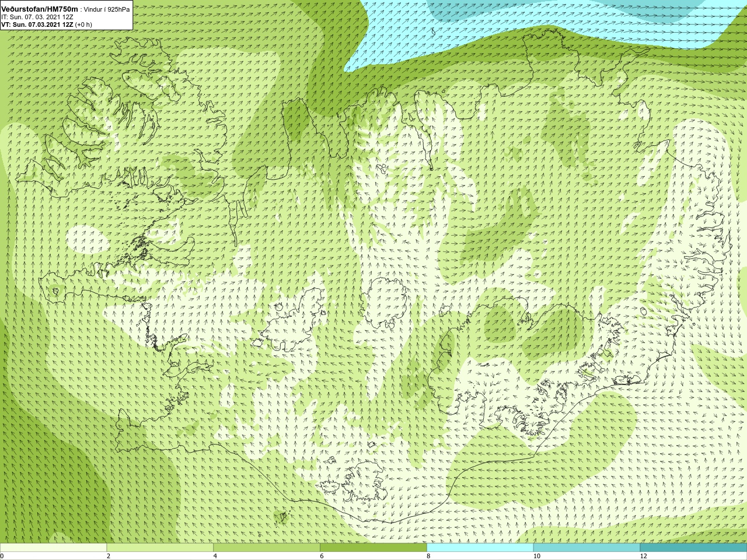The image size is (747, 560).
Task: Click the Veðurstofan/HM750m title text
Action: 39,9
